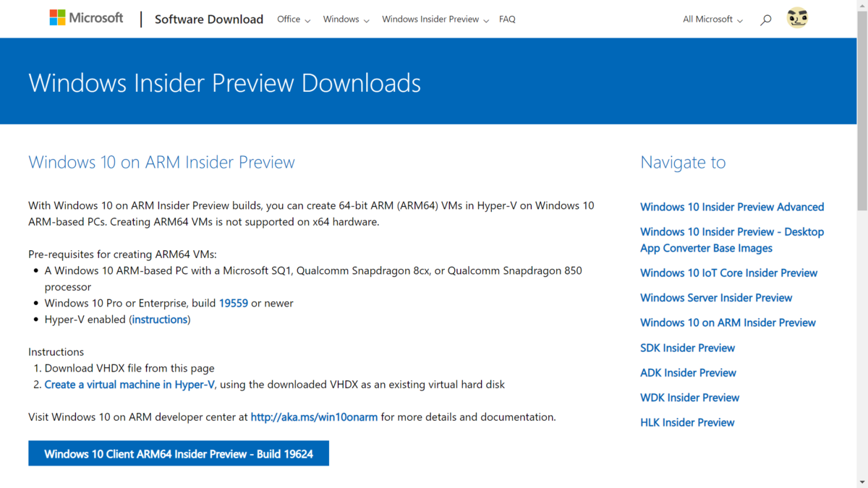
Task: Open the FAQ menu item
Action: [x=507, y=20]
